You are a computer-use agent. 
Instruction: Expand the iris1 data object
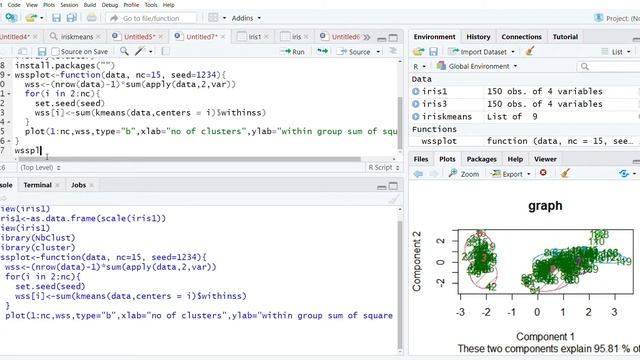pos(416,91)
